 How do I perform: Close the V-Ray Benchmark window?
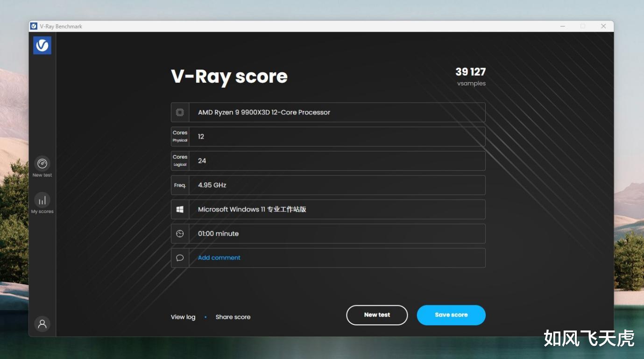tap(603, 26)
